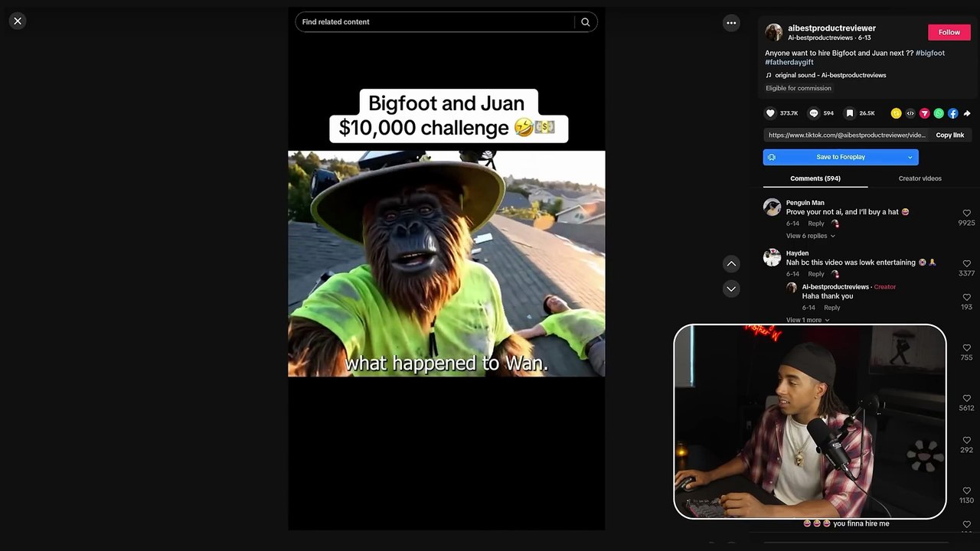Select the Comments (594) tab
This screenshot has width=980, height=551.
(x=815, y=178)
